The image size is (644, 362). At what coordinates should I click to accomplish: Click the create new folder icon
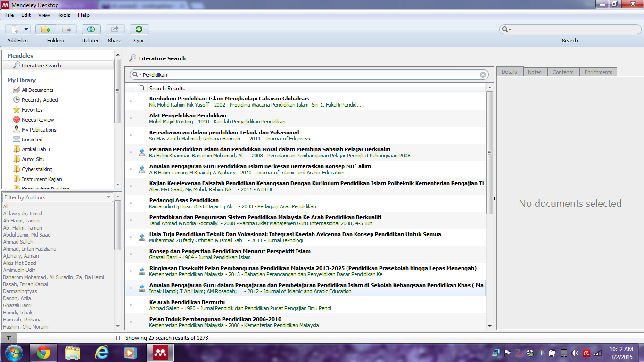click(46, 29)
